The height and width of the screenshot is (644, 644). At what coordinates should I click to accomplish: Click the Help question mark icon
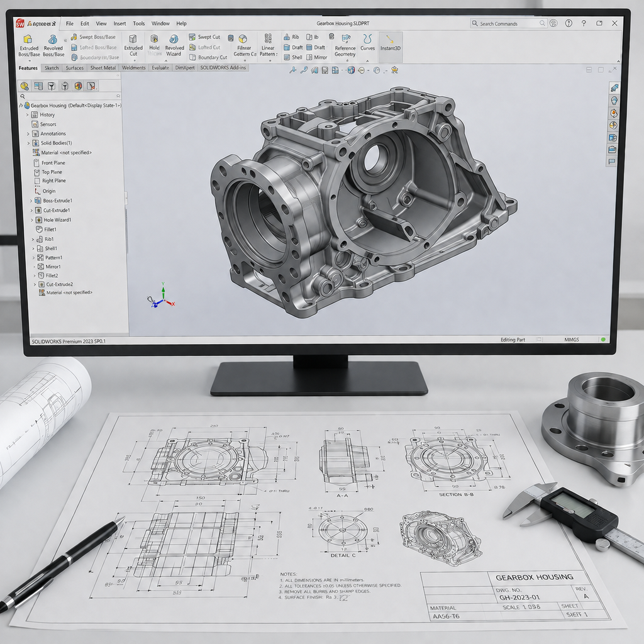click(569, 23)
